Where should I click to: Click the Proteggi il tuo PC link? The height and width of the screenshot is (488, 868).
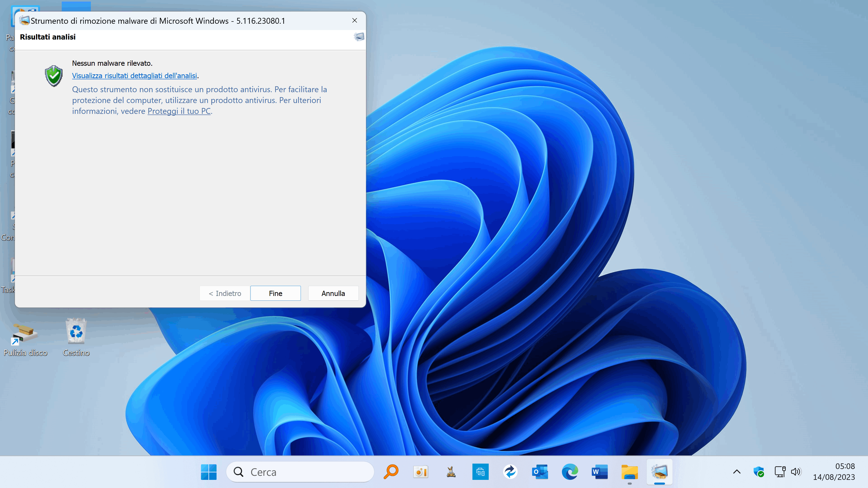pos(179,111)
